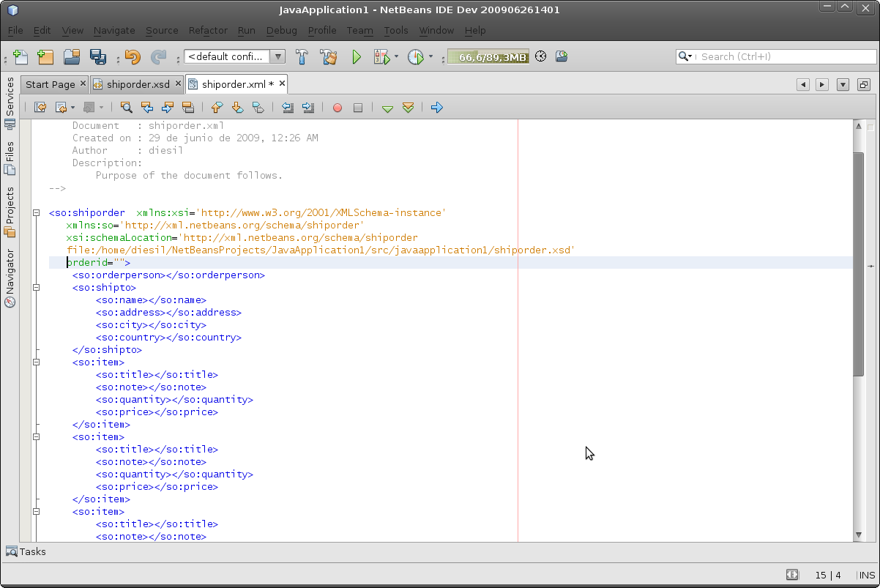Click the editor vertical scrollbar thumb
The image size is (880, 588).
pyautogui.click(x=859, y=264)
